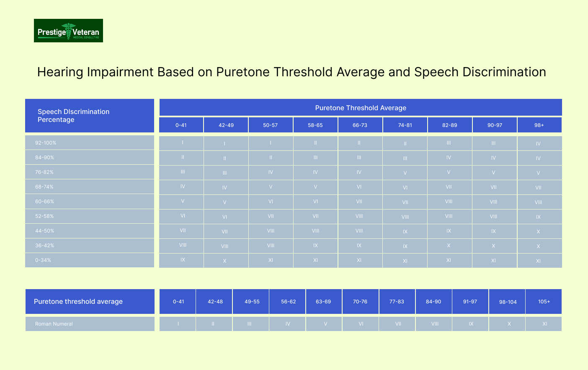Click the XI cell in the Roman Numeral row
The image size is (588, 370).
[543, 323]
